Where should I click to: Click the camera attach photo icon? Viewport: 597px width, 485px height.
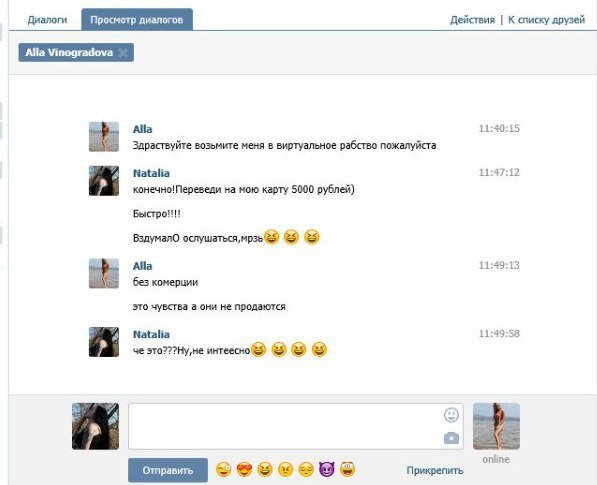click(451, 438)
